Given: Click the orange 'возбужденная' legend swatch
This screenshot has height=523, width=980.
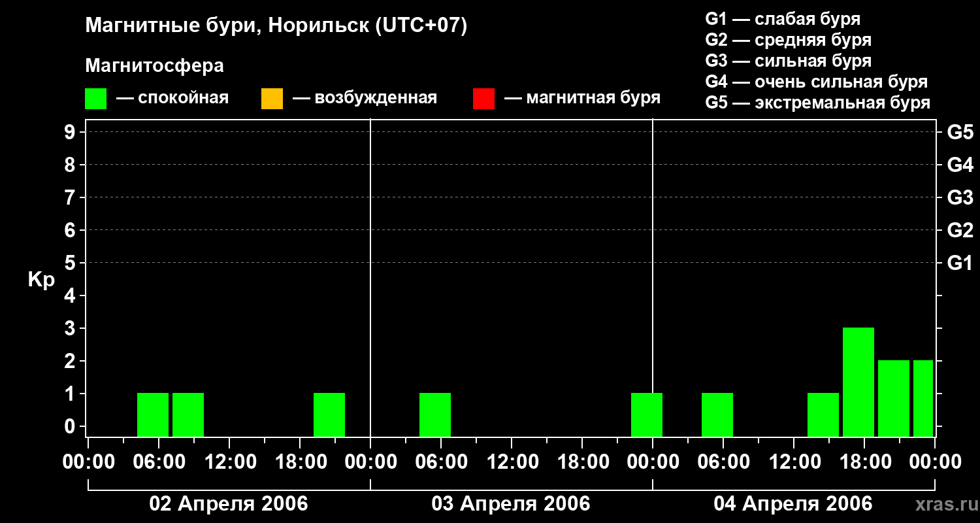Looking at the screenshot, I should click(272, 99).
